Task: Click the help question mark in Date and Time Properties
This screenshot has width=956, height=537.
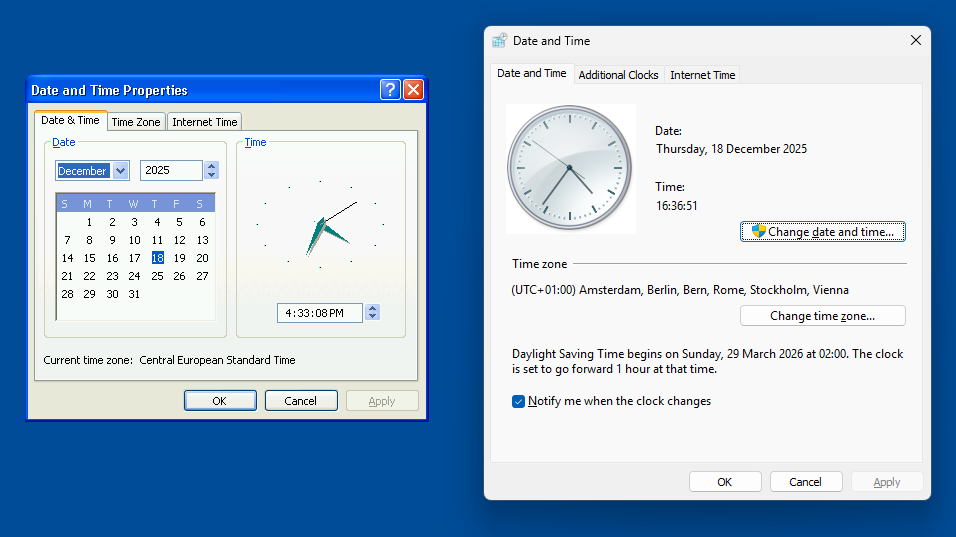Action: [x=390, y=90]
